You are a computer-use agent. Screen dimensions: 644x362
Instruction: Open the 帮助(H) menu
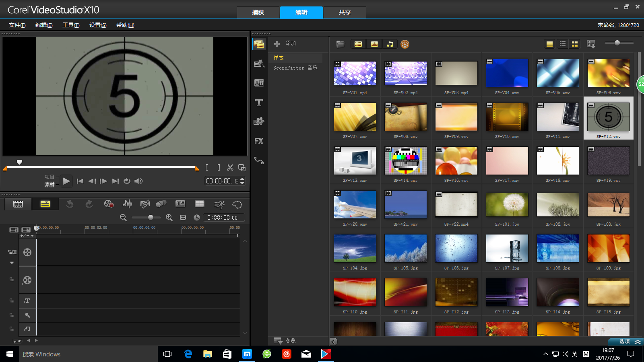pos(125,25)
